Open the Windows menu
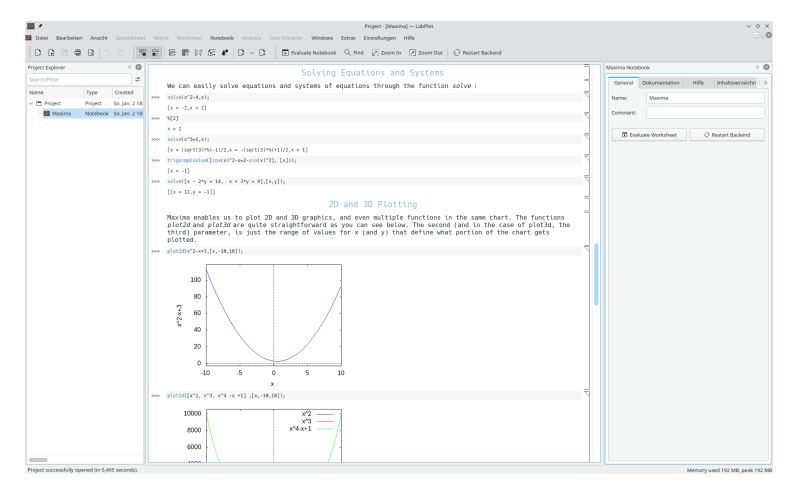Image resolution: width=798 pixels, height=504 pixels. coord(322,38)
